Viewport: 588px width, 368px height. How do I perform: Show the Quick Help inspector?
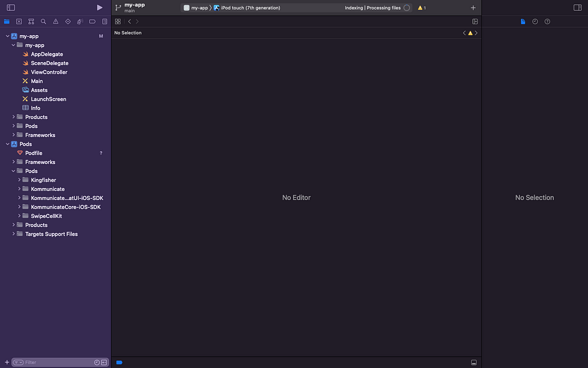pos(547,21)
